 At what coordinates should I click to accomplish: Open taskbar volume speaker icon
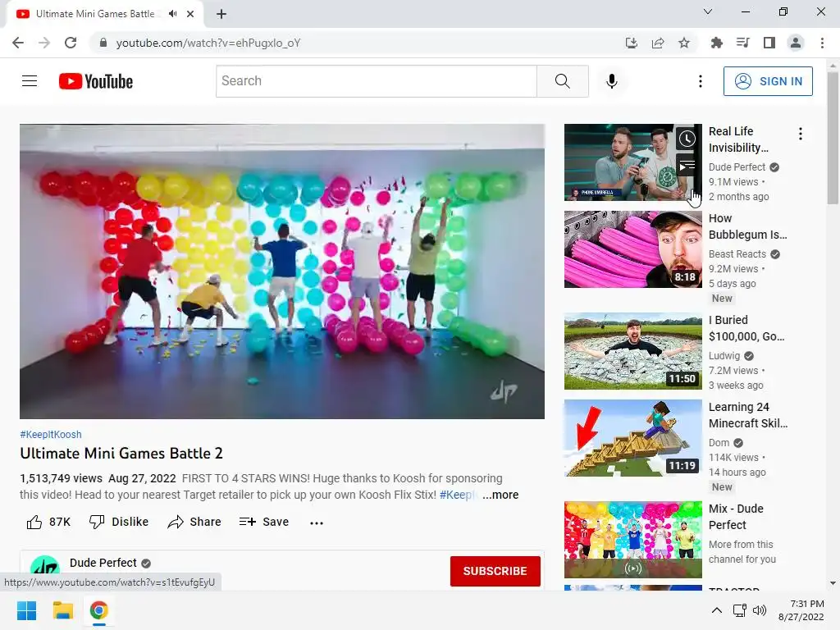click(760, 610)
